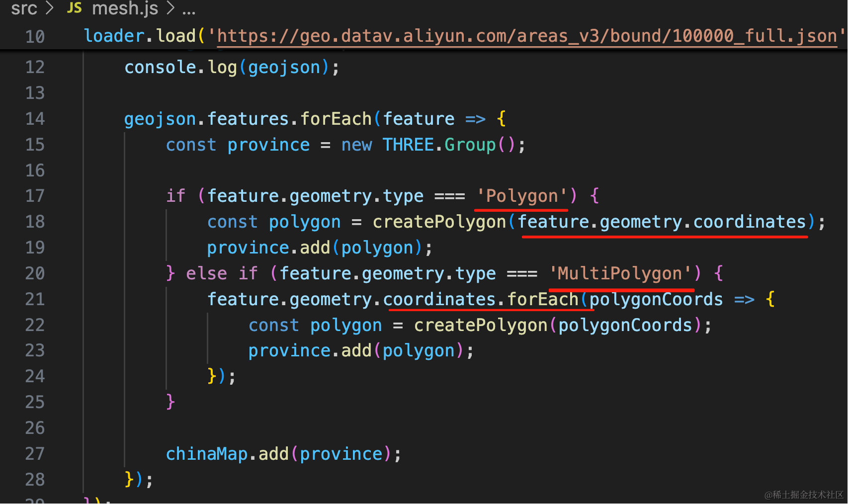Viewport: 848px width, 504px height.
Task: Click closing brace on line 25
Action: click(x=170, y=402)
